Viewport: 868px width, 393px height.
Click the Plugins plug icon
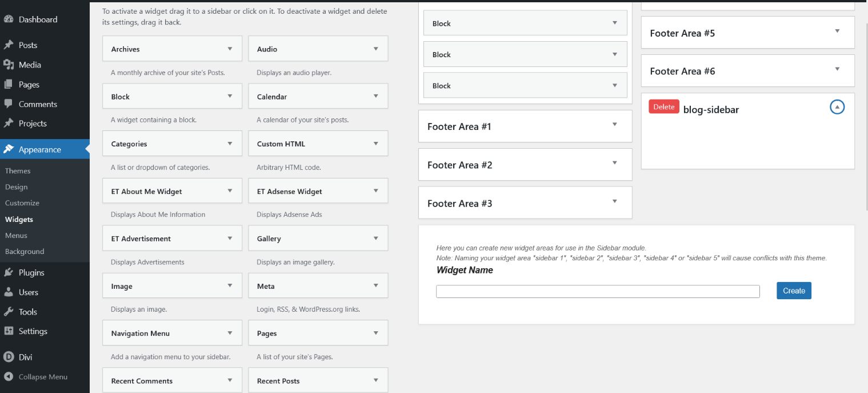click(x=9, y=272)
